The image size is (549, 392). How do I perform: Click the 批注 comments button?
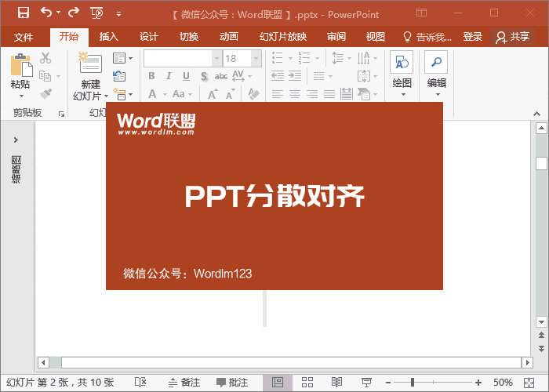232,383
